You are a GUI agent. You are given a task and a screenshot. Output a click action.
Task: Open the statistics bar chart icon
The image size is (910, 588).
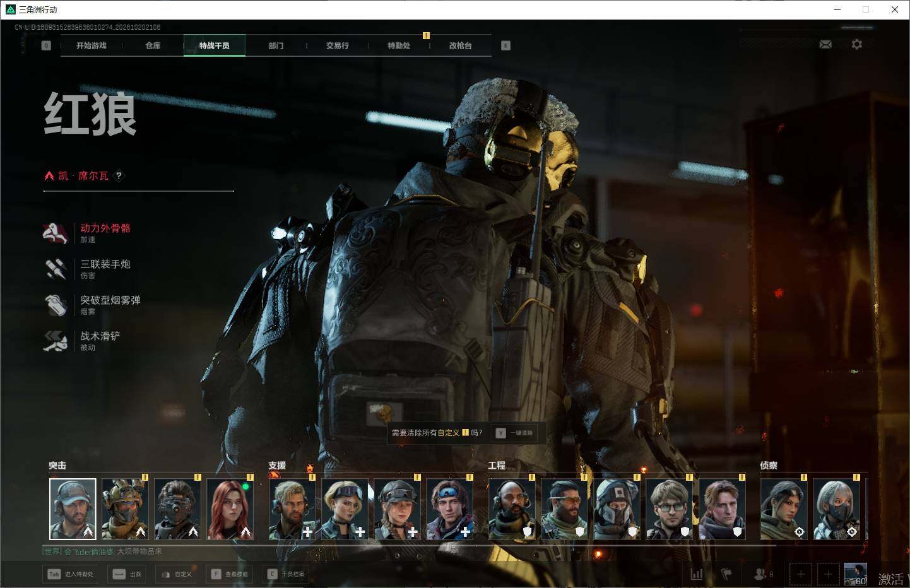click(x=697, y=574)
